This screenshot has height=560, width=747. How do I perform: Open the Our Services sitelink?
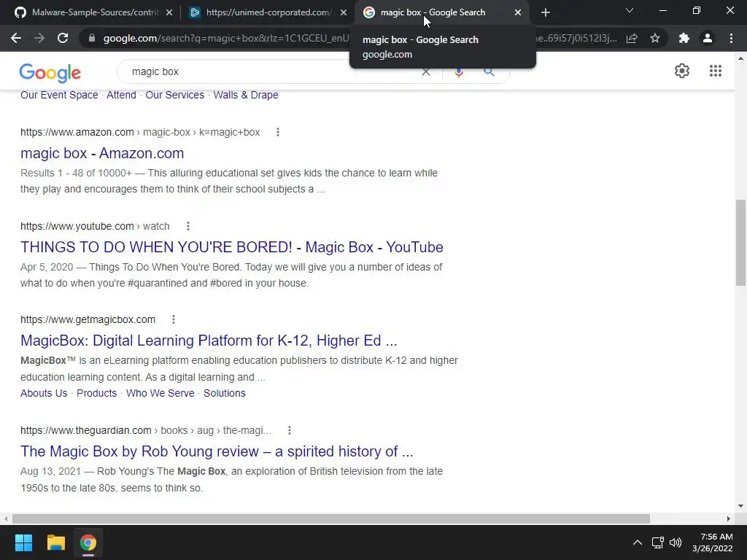[x=174, y=95]
